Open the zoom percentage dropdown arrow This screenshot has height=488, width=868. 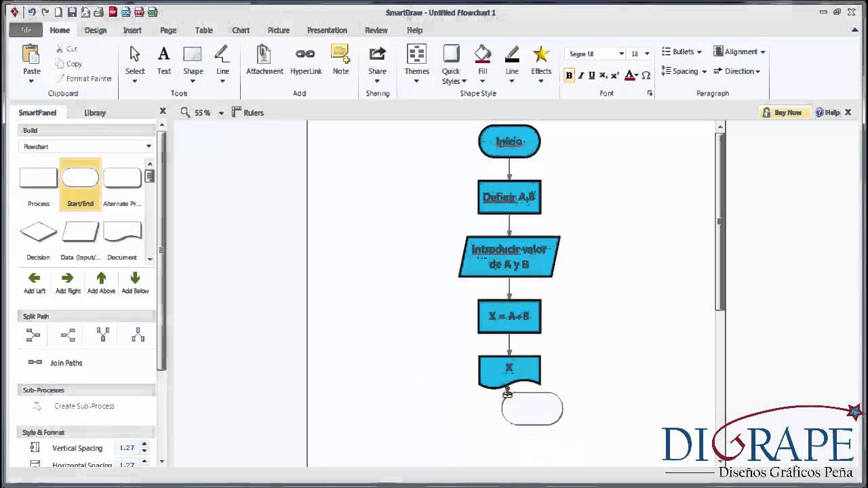tap(220, 113)
